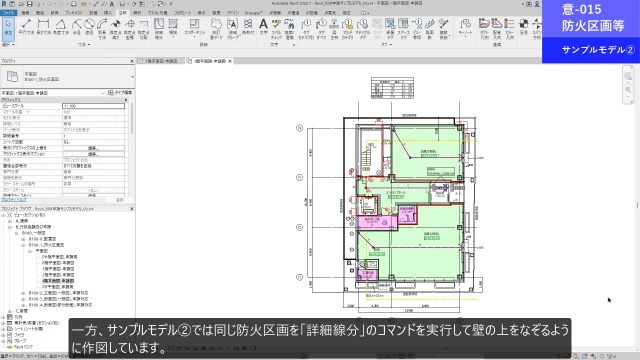Viewport: 640px width, 360px height.
Task: Click Edit for Graphic Display Options row
Action: pos(93,154)
